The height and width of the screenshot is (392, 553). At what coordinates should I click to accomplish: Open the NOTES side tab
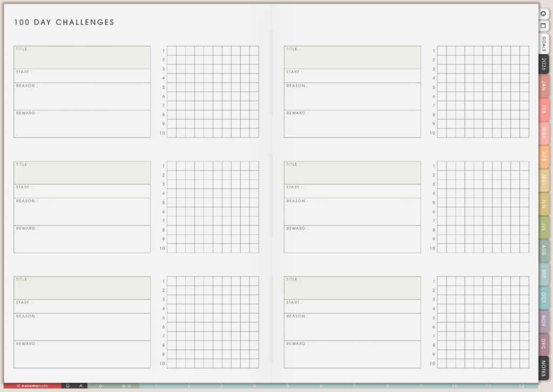[x=544, y=369]
